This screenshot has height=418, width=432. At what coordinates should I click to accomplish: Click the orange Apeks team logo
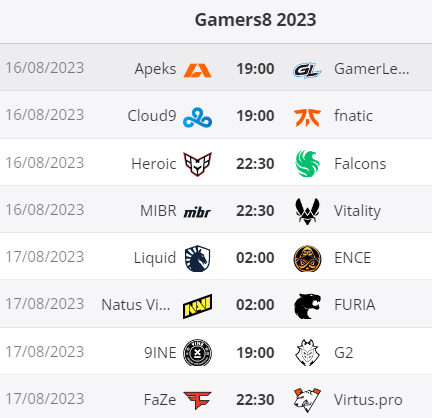coord(197,70)
